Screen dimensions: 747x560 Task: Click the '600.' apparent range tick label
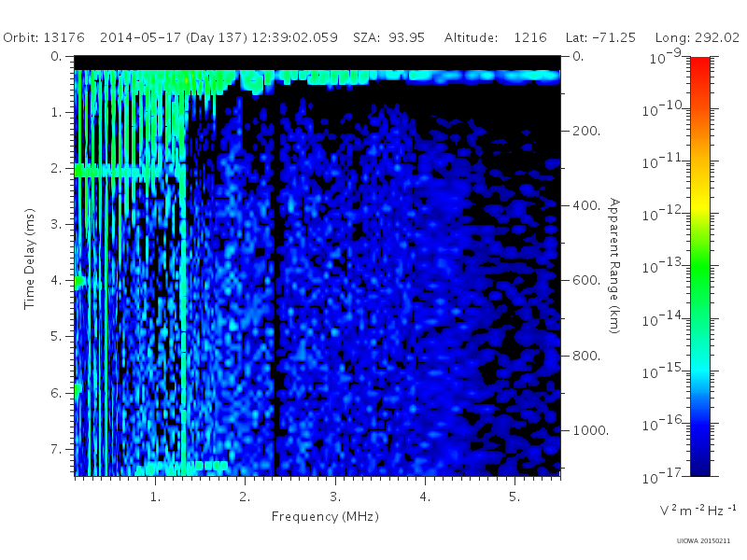tap(586, 281)
